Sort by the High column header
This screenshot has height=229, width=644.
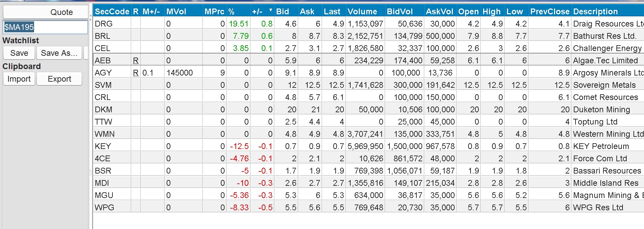[x=492, y=11]
